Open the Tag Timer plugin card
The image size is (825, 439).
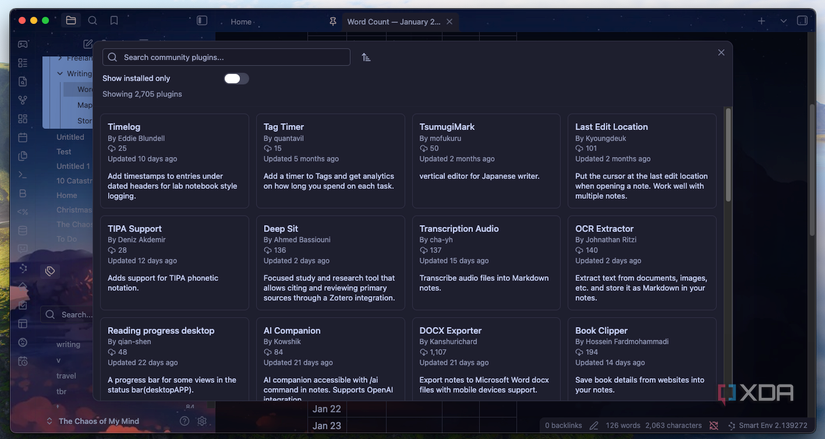point(330,161)
